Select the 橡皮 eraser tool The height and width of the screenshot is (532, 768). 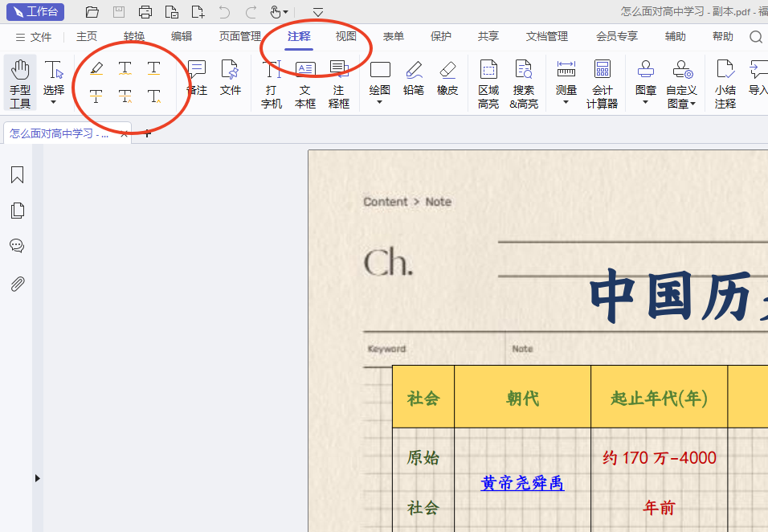click(447, 78)
